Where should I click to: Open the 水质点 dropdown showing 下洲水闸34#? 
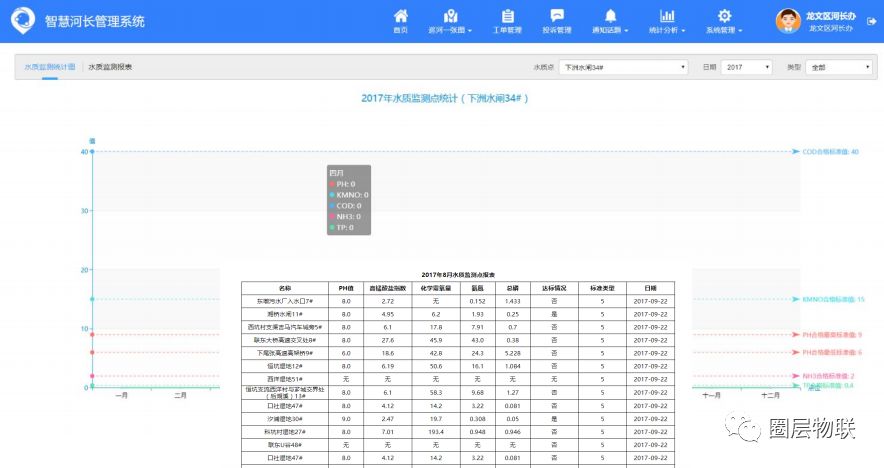click(624, 67)
